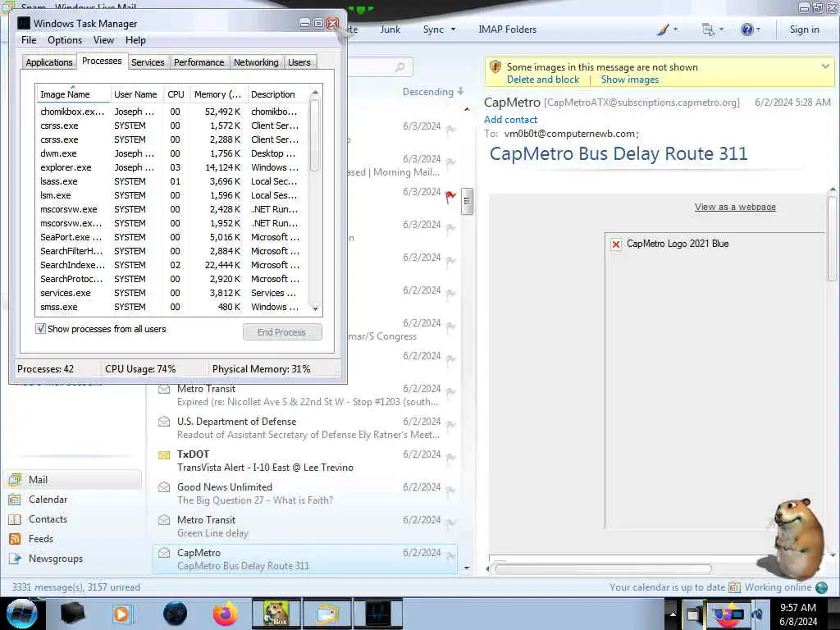Open Task Manager Options menu

point(65,40)
